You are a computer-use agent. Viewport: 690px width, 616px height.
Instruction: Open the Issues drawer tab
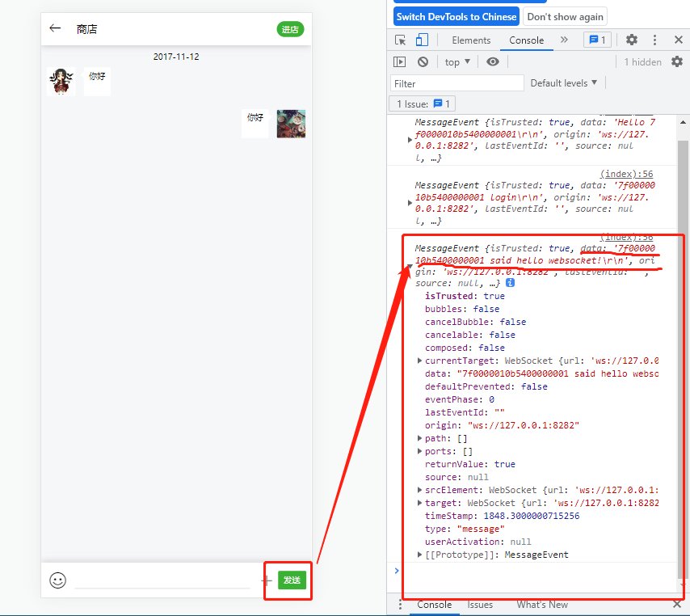tap(480, 605)
